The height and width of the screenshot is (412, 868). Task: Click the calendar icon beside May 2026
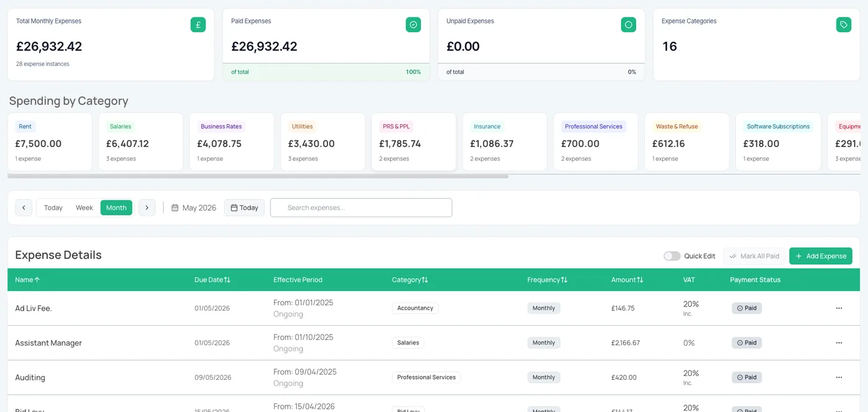175,208
